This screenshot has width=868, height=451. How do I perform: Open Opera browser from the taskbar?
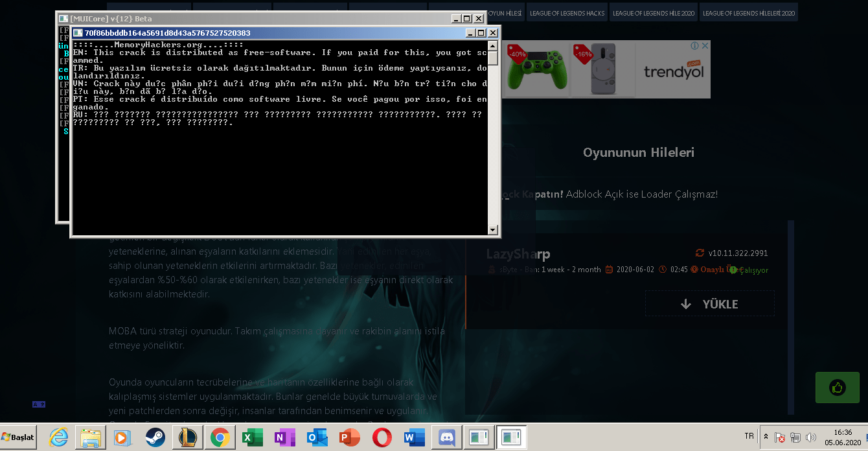pos(381,438)
